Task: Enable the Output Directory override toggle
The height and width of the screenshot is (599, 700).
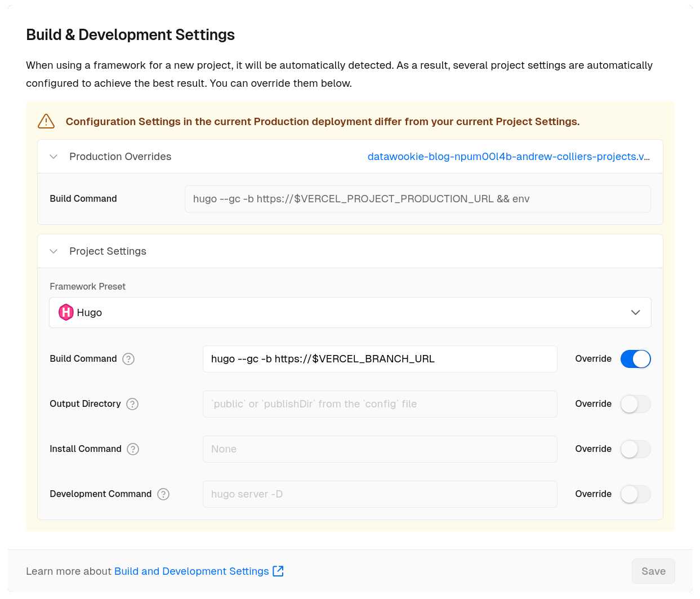Action: click(x=635, y=404)
